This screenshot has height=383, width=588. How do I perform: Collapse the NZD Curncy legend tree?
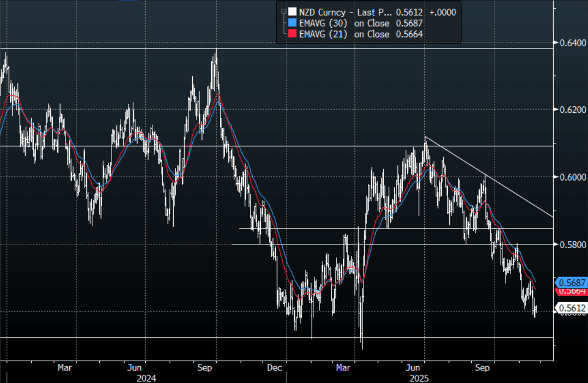283,11
